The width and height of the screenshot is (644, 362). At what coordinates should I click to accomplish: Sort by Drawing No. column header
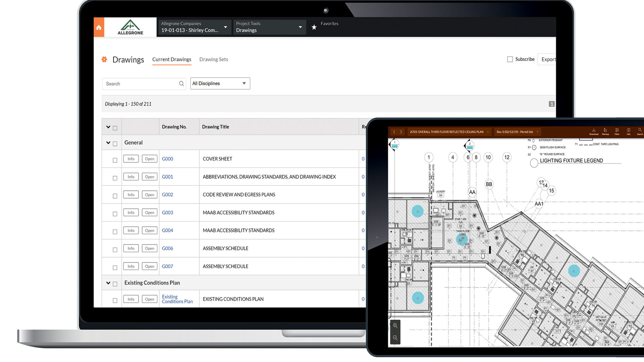point(174,127)
